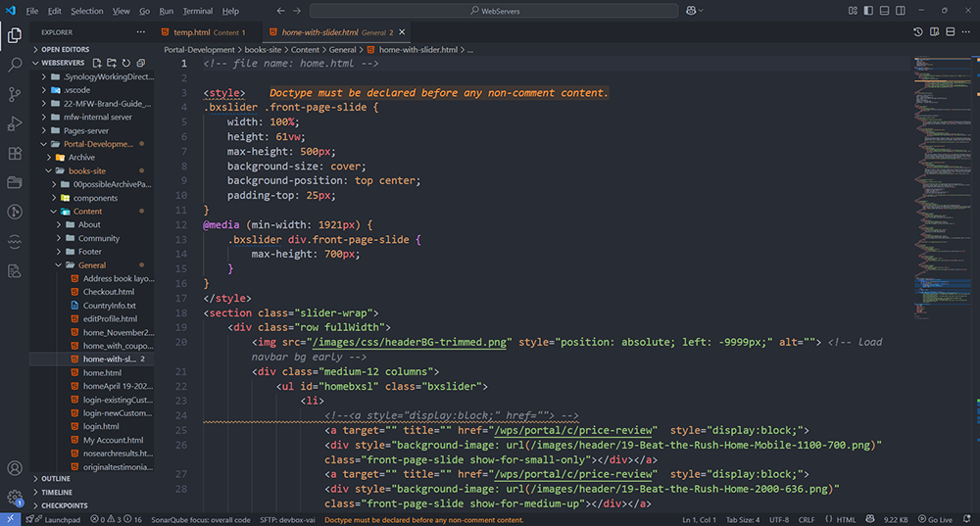Click Tab Size: 4 indentation setting
Viewport: 980px width, 526px height.
[743, 520]
